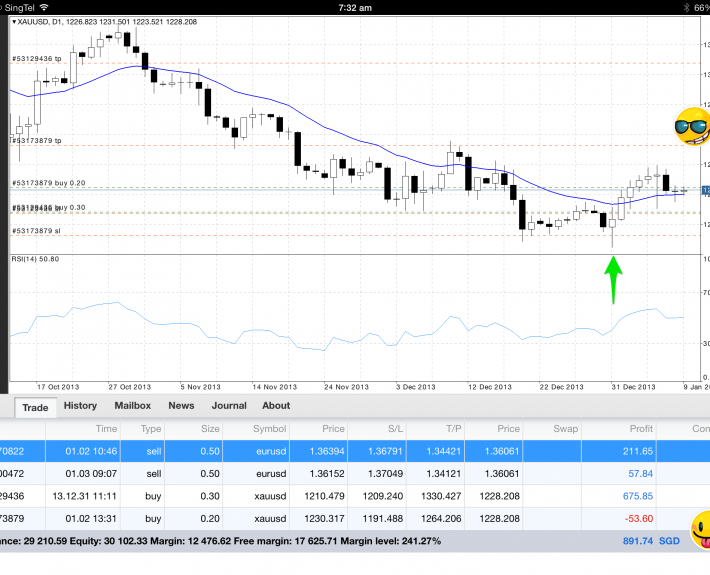Click the #53173879 sl level label

point(35,231)
